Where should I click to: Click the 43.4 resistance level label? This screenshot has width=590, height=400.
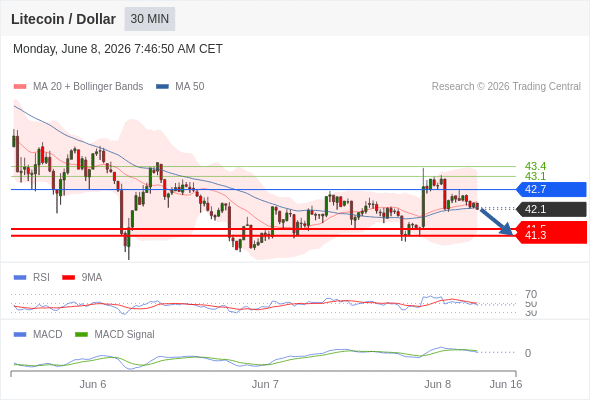(535, 166)
